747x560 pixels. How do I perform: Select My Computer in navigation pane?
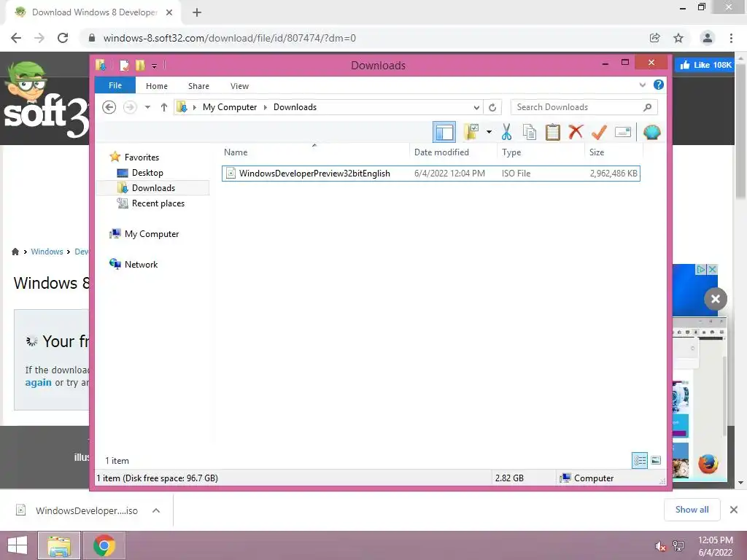tap(152, 234)
